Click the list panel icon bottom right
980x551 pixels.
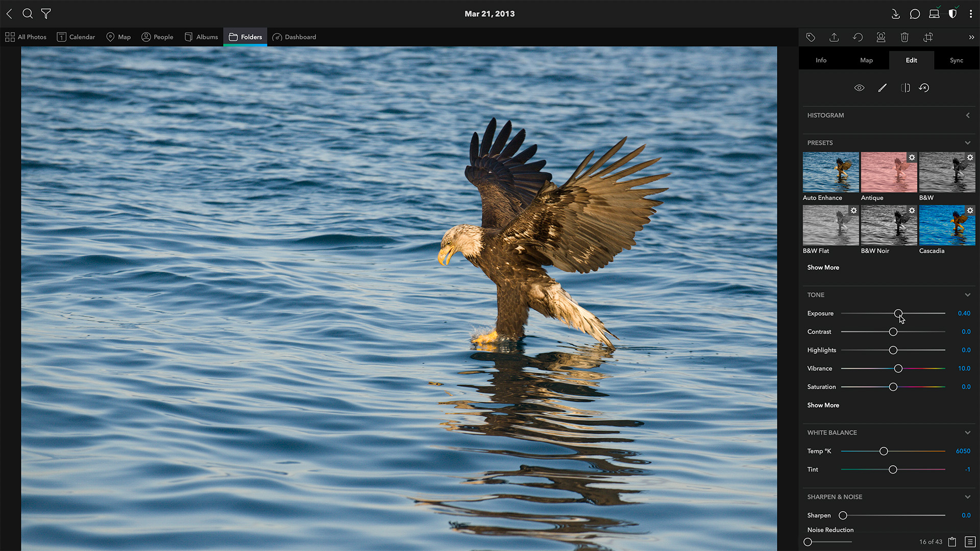(970, 542)
